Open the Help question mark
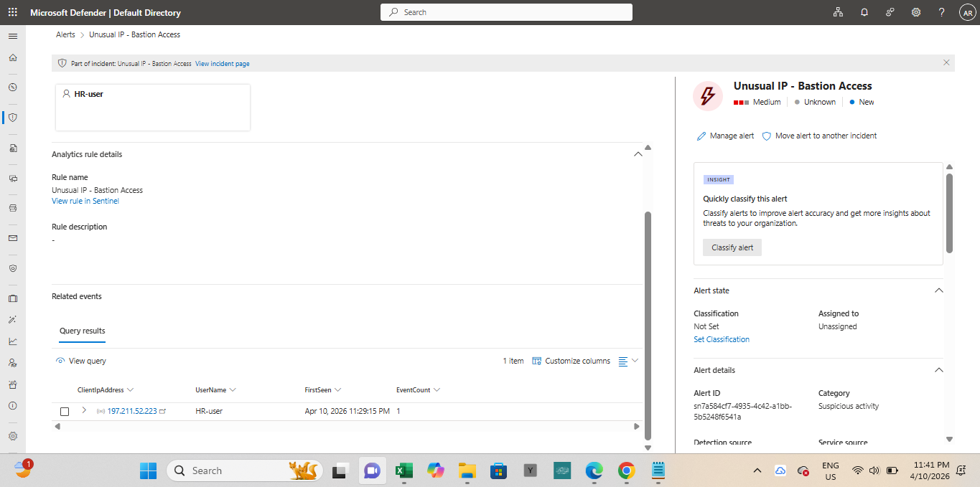The height and width of the screenshot is (487, 980). click(x=942, y=12)
